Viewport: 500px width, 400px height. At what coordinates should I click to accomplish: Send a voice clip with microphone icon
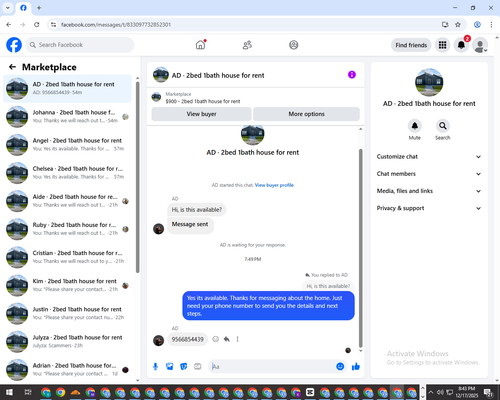pos(155,367)
